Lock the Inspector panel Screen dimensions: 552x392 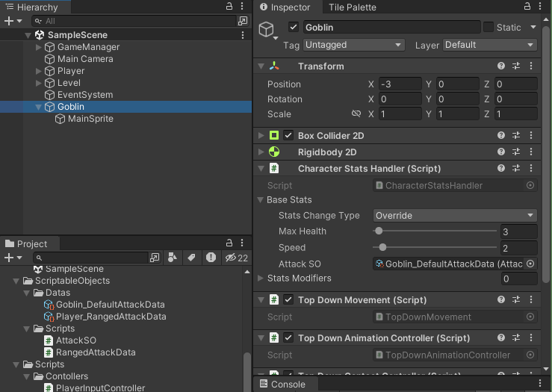pyautogui.click(x=527, y=6)
